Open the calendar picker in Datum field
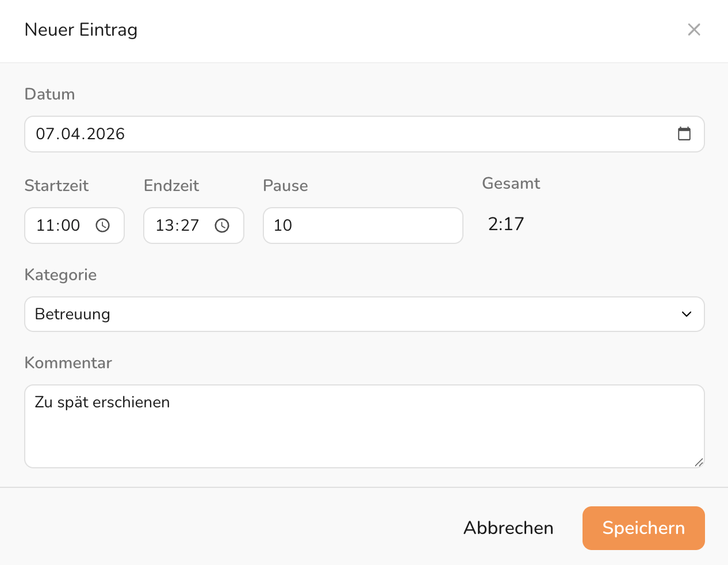The image size is (728, 565). (x=684, y=134)
